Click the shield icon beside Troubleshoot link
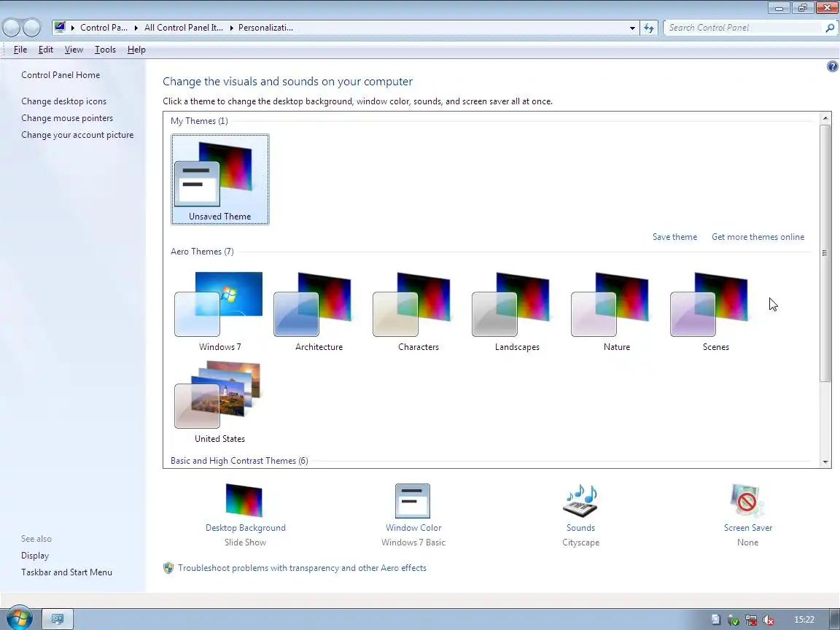The width and height of the screenshot is (840, 630). coord(168,568)
